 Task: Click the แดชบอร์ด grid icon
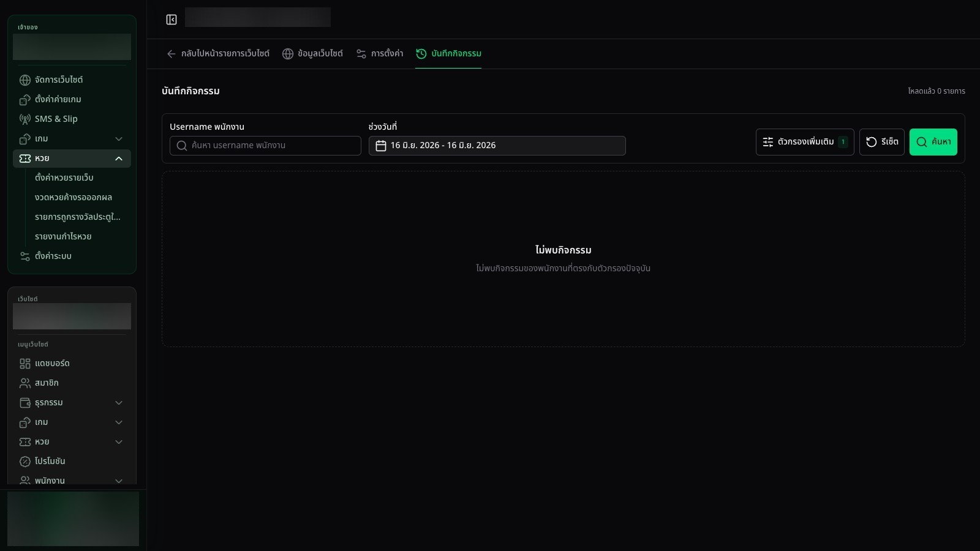click(25, 364)
